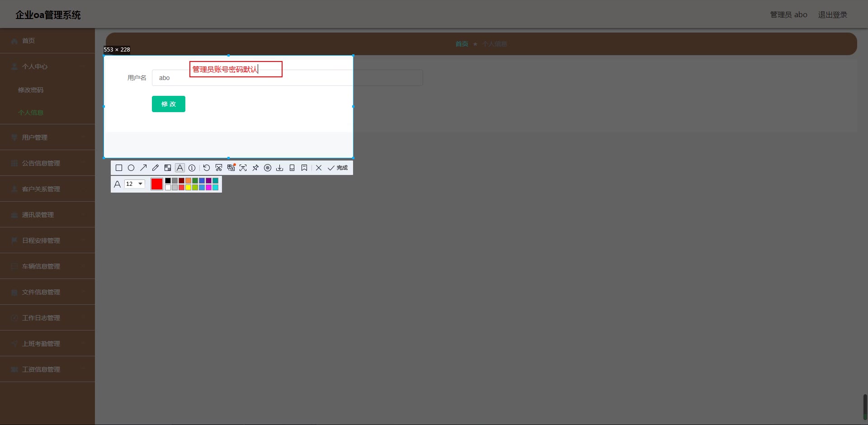Viewport: 868px width, 425px height.
Task: Click the 管理员 abo account label
Action: [x=789, y=15]
